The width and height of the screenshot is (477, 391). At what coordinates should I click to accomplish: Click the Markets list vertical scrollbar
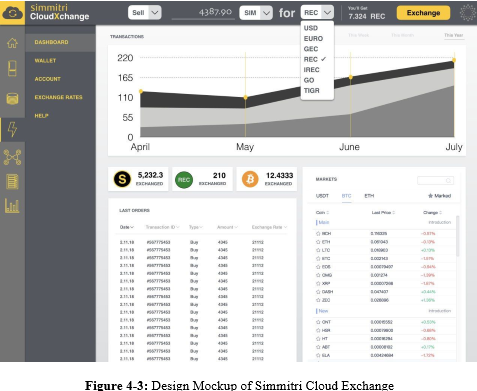click(x=458, y=236)
